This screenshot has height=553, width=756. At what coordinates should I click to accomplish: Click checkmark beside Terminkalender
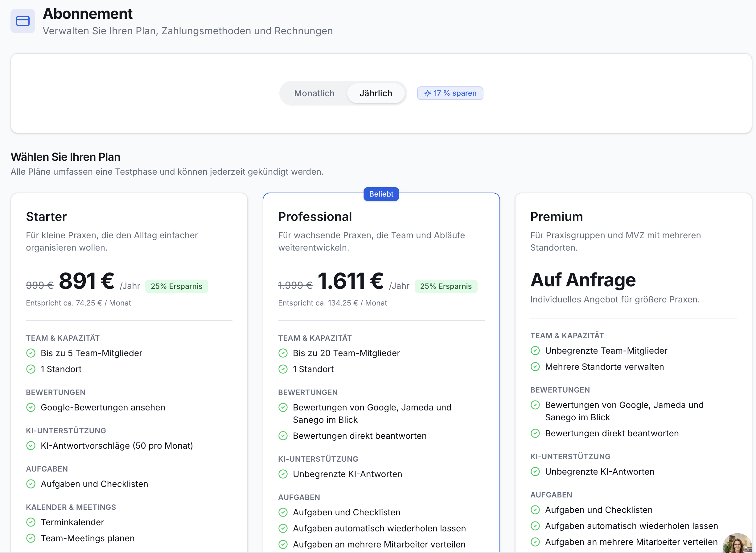click(31, 522)
